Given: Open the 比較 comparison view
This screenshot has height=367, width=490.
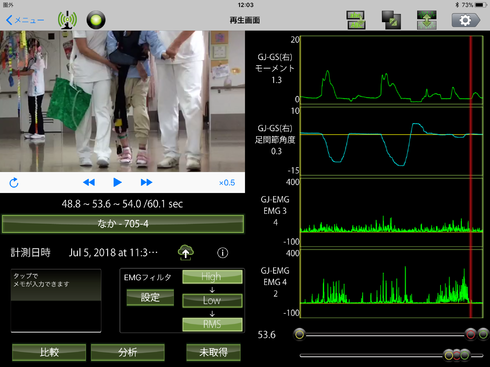Looking at the screenshot, I should tap(49, 352).
